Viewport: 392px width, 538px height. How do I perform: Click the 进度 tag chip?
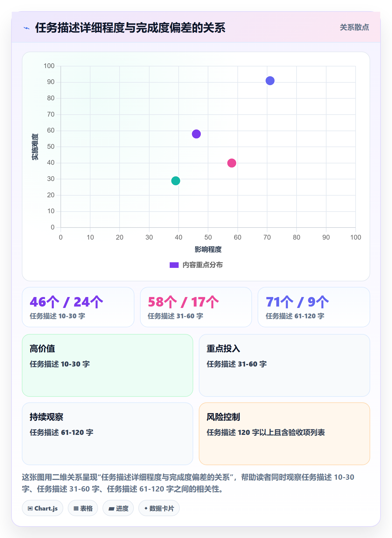coord(118,508)
